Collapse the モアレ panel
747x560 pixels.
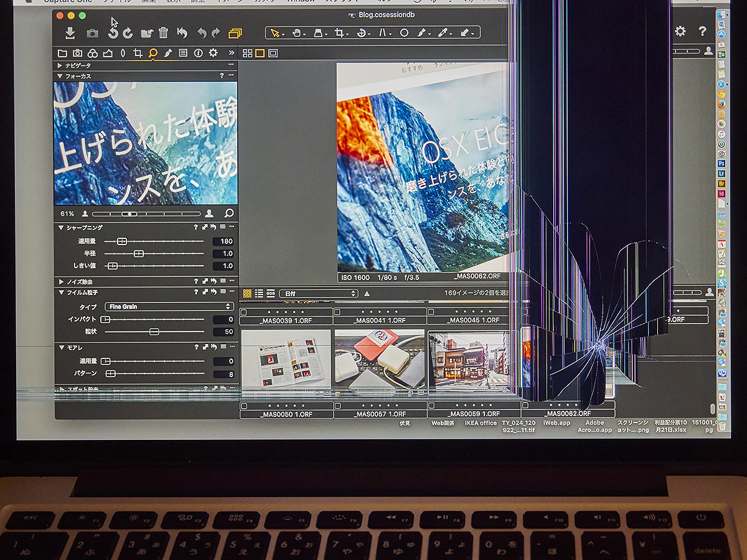60,347
